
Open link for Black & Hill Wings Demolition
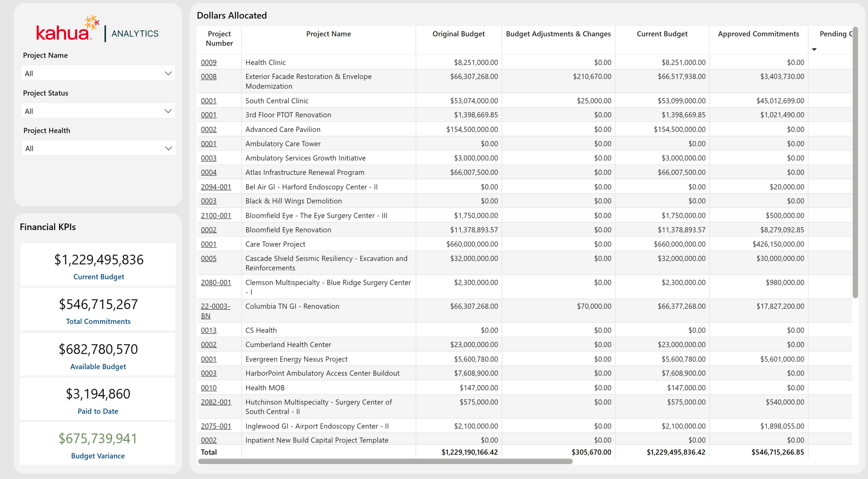209,201
